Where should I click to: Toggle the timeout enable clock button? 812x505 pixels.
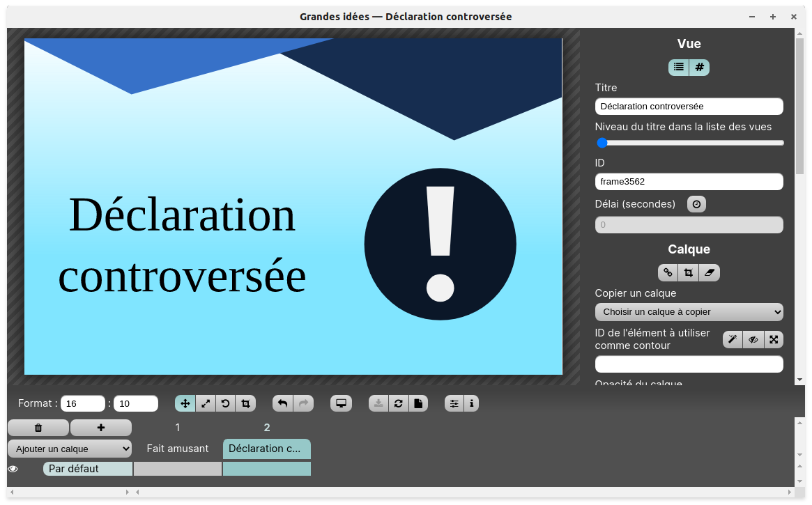pyautogui.click(x=696, y=204)
